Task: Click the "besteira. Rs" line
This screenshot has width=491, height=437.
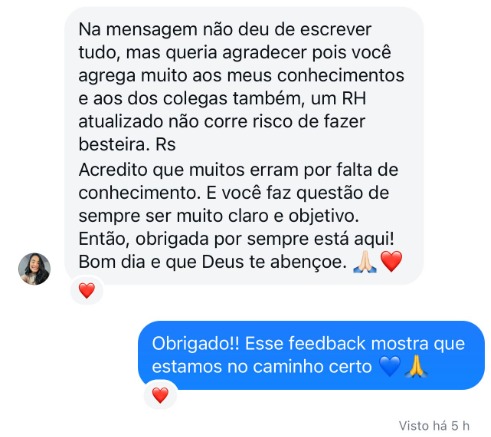Action: coord(127,144)
